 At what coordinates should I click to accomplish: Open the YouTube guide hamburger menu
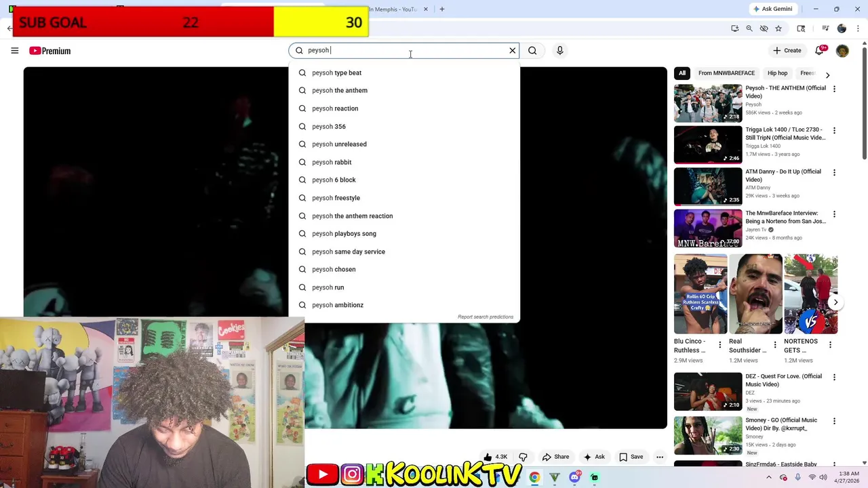coord(14,51)
